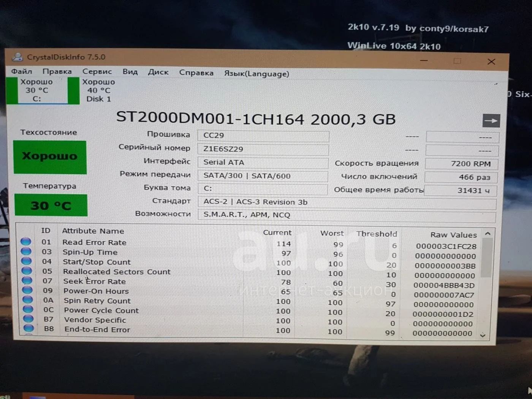Click the scroll up arrow of attribute list

(488, 233)
